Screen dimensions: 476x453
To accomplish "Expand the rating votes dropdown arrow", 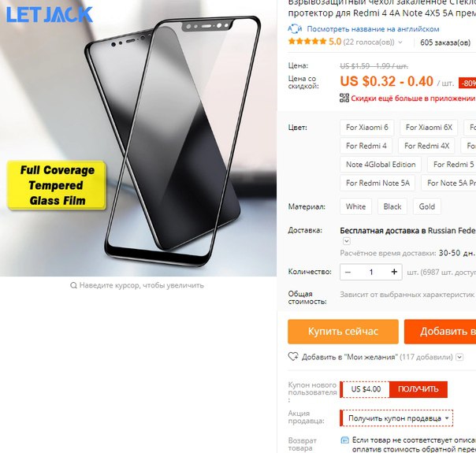I will coord(400,43).
